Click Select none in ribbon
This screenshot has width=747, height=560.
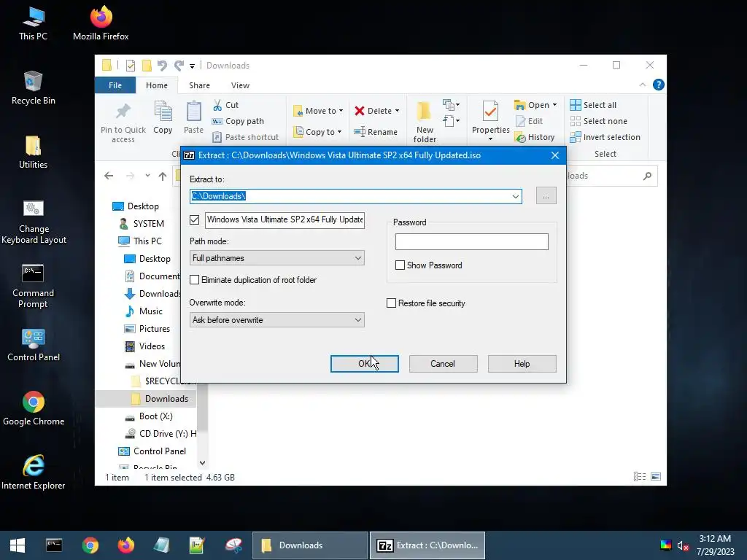[x=599, y=121]
